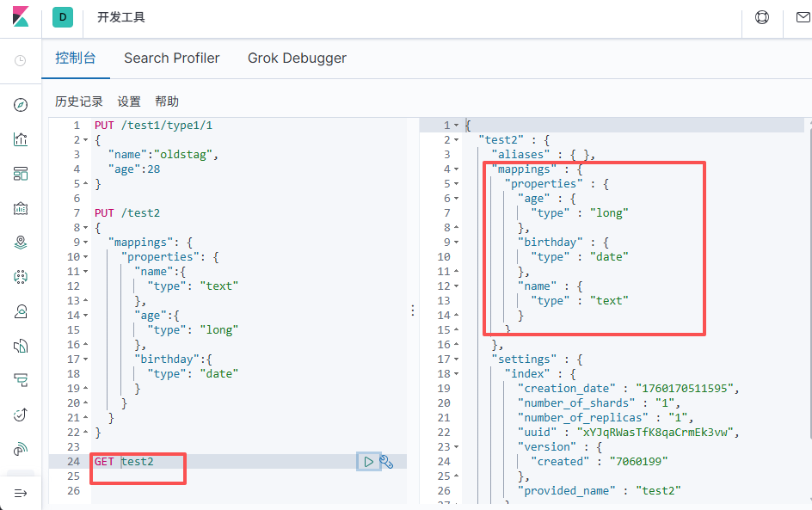
Task: Open the 设置 settings link
Action: pos(129,101)
